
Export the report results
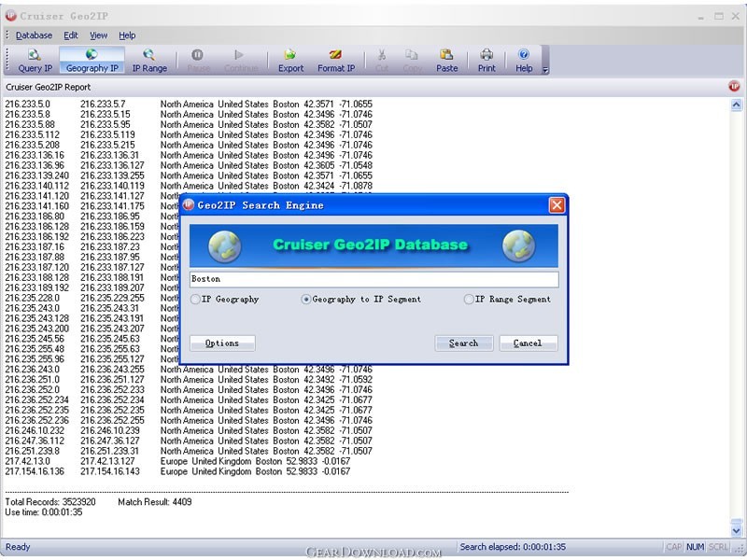[290, 61]
